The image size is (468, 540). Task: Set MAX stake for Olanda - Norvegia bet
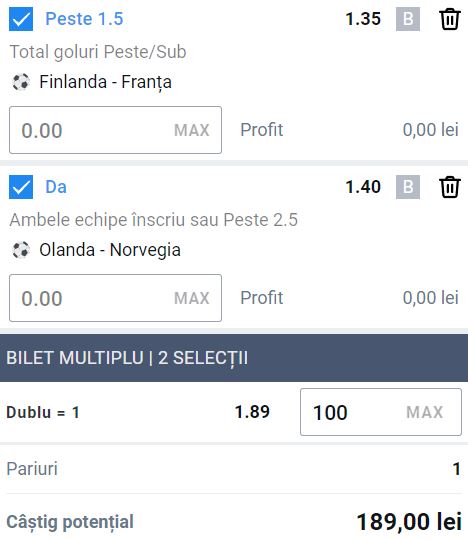click(192, 298)
